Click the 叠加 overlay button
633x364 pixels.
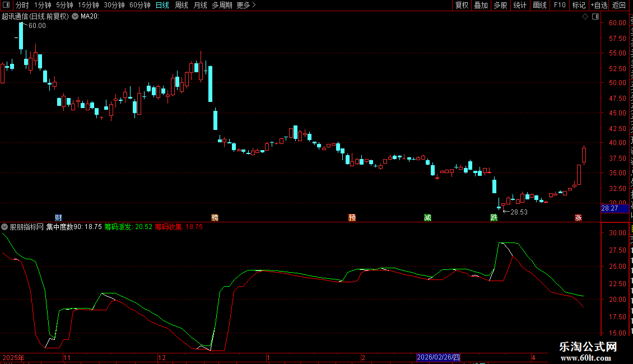coord(481,5)
